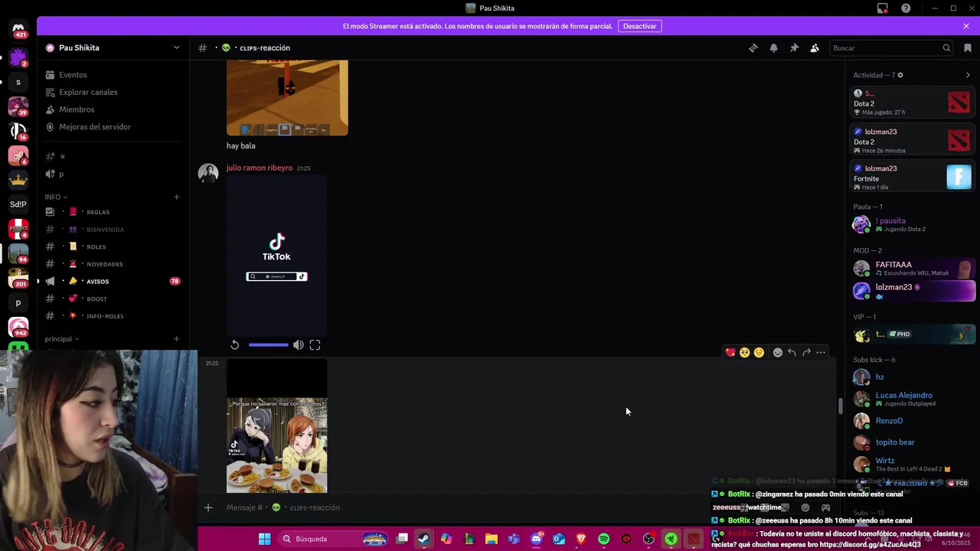Click julio ramon ribeyro username
Screen dimensions: 980x551
pos(260,168)
